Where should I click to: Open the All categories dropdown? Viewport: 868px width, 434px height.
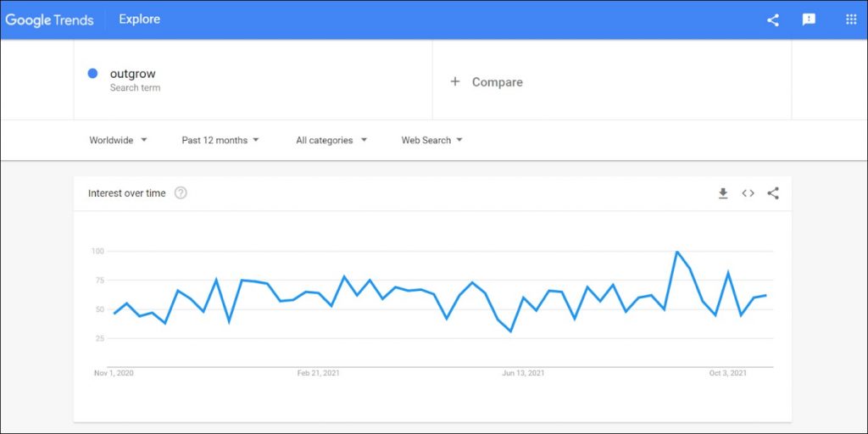pos(331,140)
